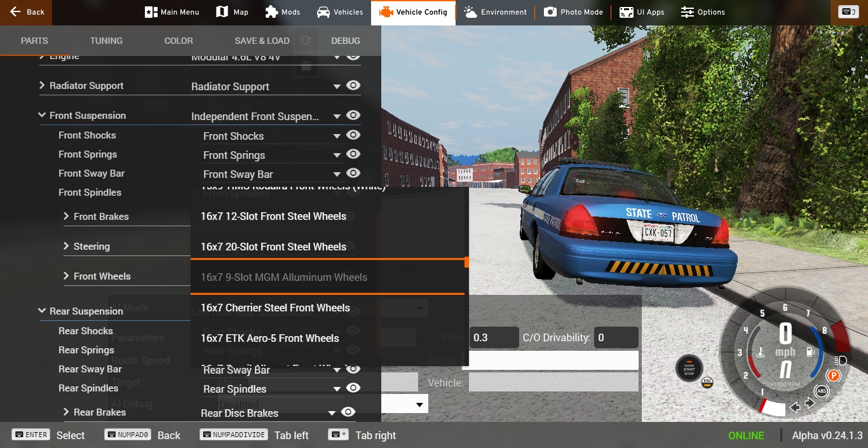Click the left turn signal arrow
868x448 pixels.
click(794, 407)
